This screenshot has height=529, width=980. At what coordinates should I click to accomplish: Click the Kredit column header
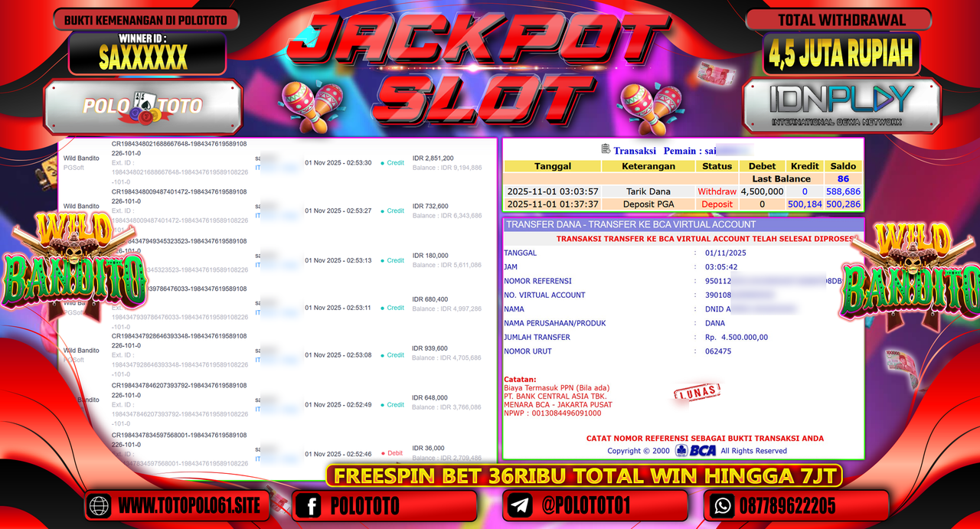click(x=805, y=166)
